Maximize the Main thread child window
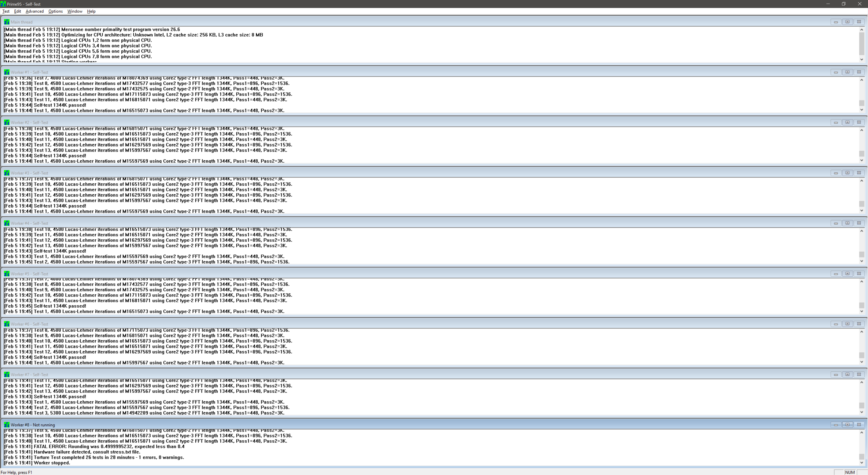Screen dimensions: 868x475 click(x=847, y=22)
